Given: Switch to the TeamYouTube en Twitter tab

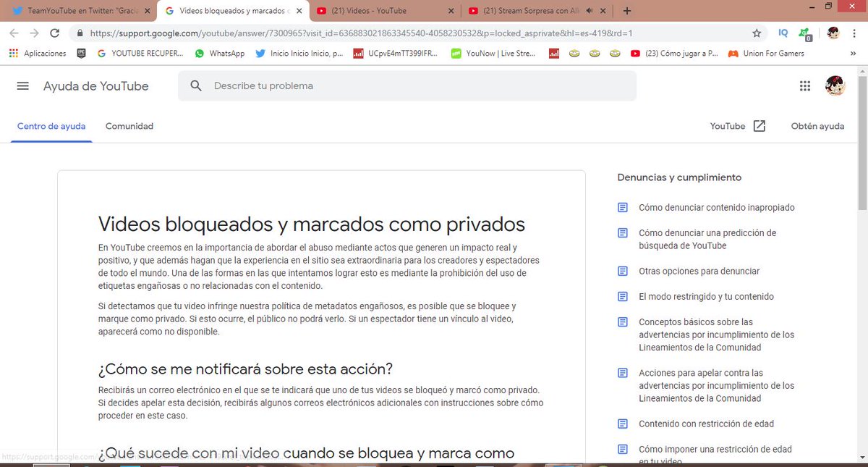Looking at the screenshot, I should click(80, 11).
